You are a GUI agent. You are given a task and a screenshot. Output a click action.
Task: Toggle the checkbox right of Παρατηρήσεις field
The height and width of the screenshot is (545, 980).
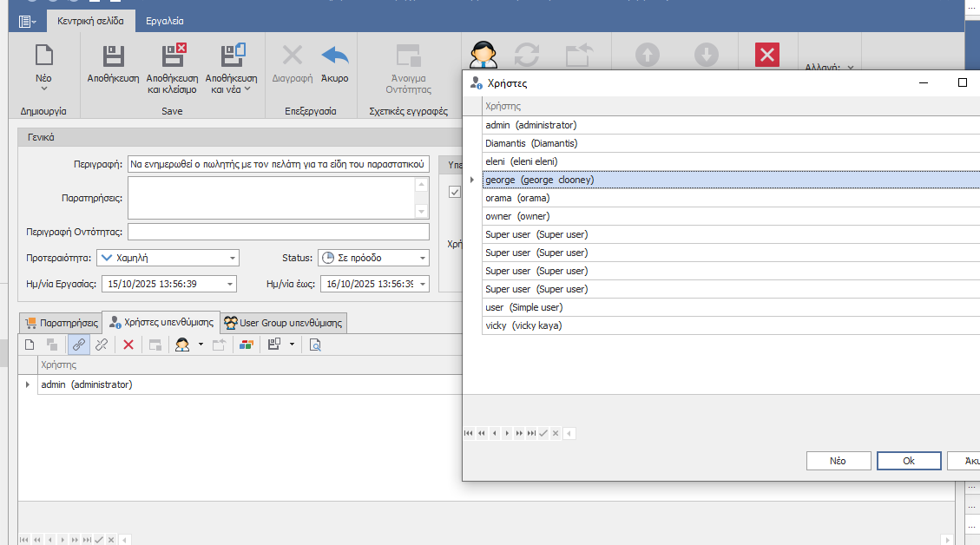coord(454,192)
